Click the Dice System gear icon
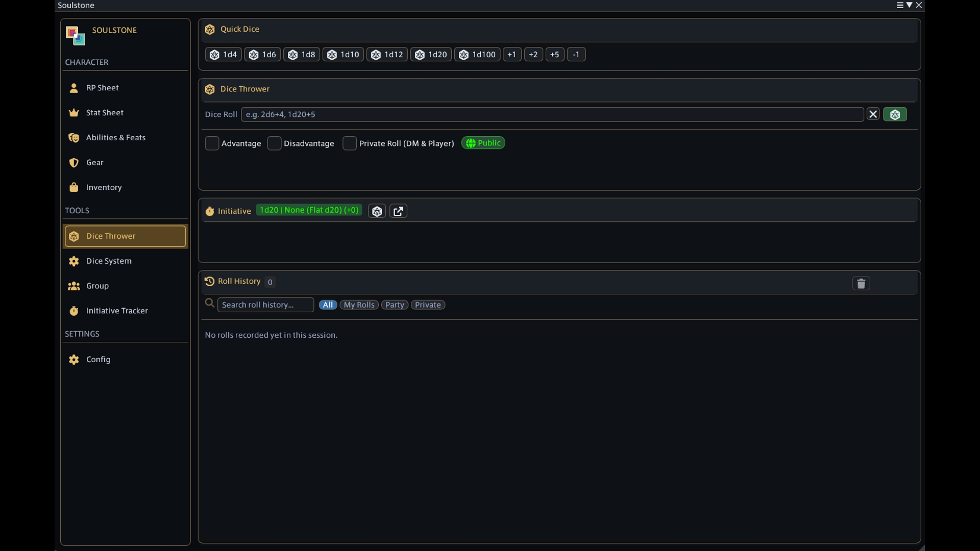The image size is (980, 551). tap(74, 261)
